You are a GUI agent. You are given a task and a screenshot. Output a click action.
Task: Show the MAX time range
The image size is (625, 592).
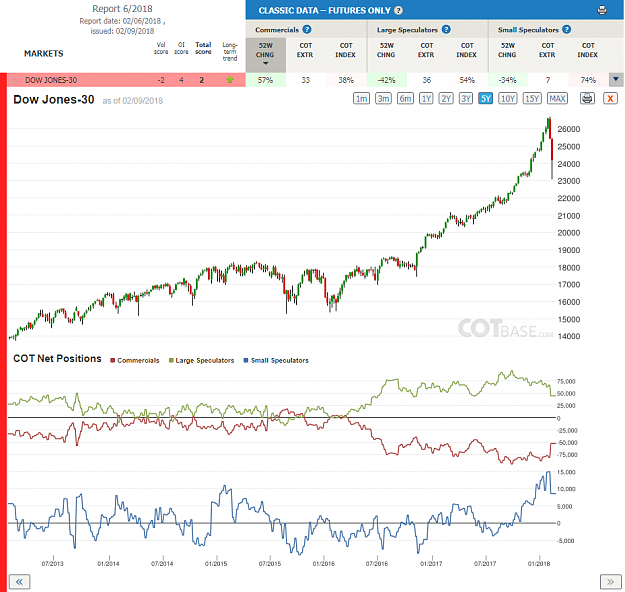tap(557, 98)
